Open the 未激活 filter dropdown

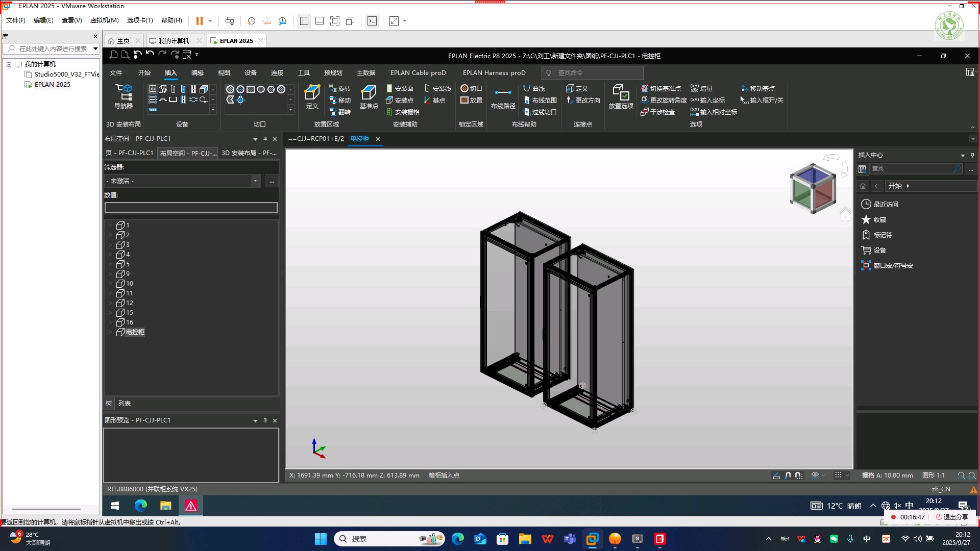[x=255, y=181]
